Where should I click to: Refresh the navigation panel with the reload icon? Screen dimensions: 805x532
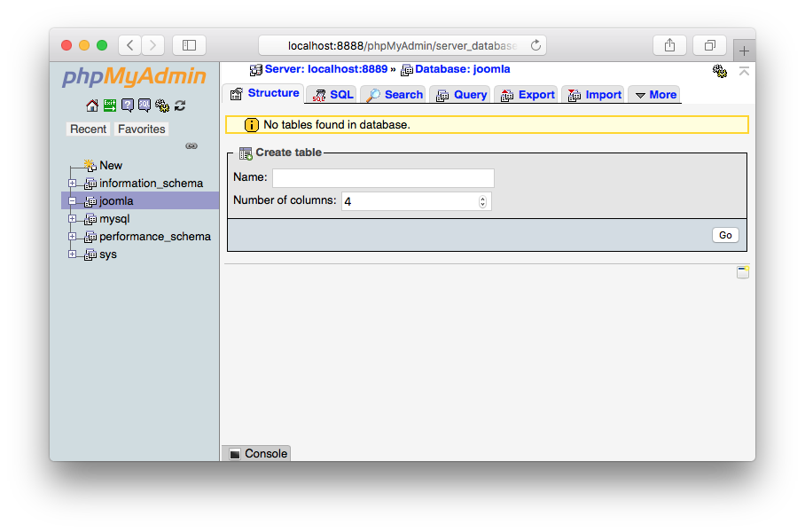pos(180,106)
